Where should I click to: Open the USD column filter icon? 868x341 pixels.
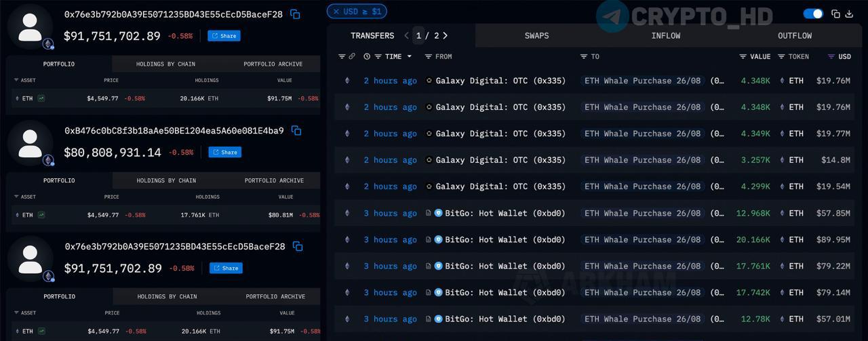pos(831,56)
